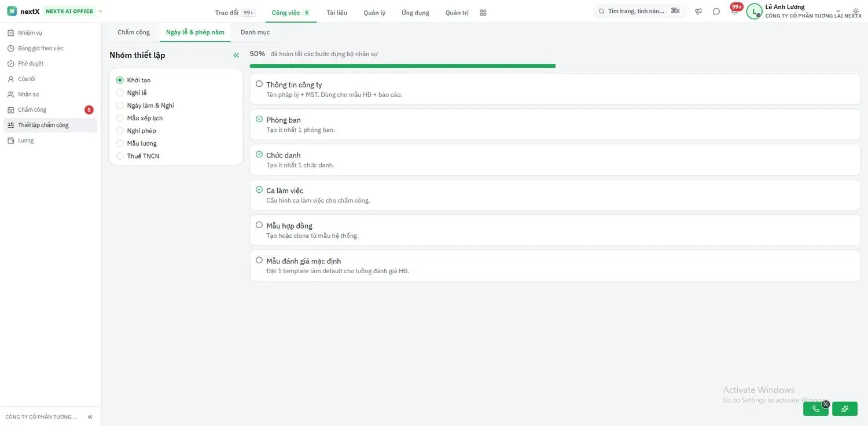This screenshot has height=426, width=868.
Task: Expand the NEXTX AI OFFICE workspace dropdown
Action: [100, 12]
